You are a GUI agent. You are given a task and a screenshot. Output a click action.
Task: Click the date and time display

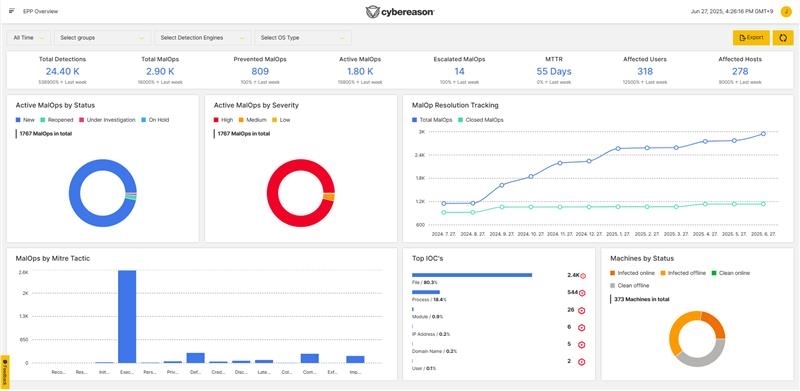coord(733,11)
